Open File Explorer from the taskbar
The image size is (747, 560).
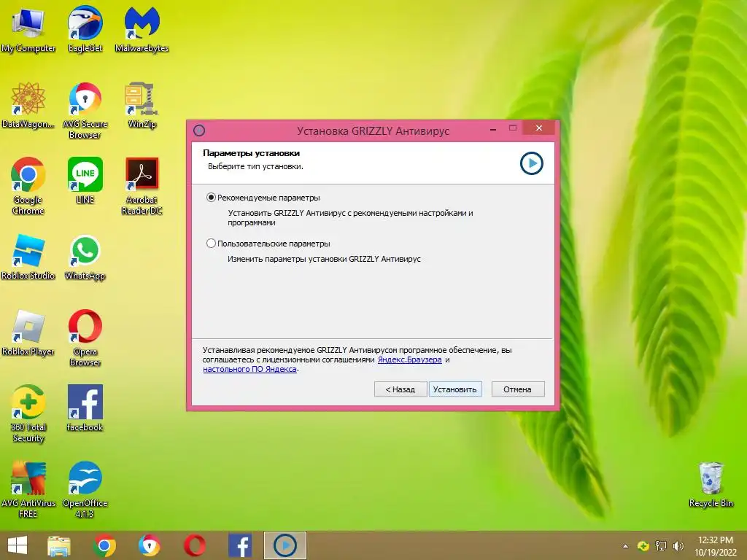[59, 545]
